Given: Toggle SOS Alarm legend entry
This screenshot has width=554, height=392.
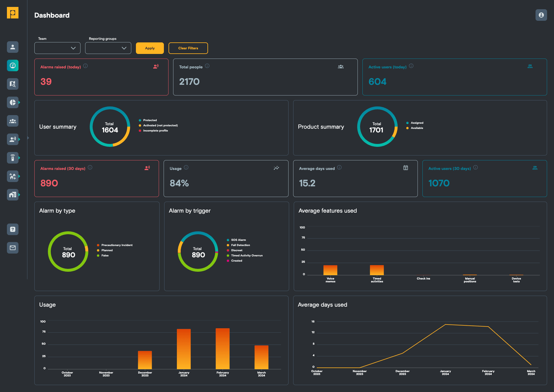Looking at the screenshot, I should 238,240.
